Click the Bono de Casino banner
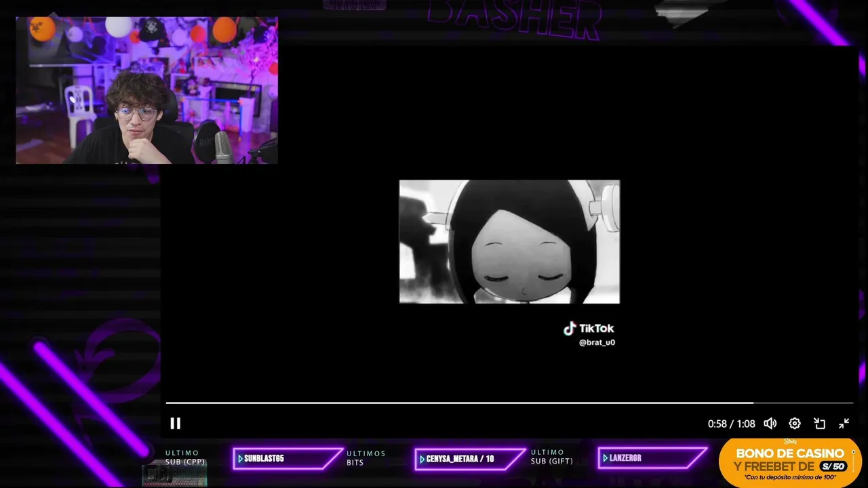868x488 pixels. click(x=790, y=463)
